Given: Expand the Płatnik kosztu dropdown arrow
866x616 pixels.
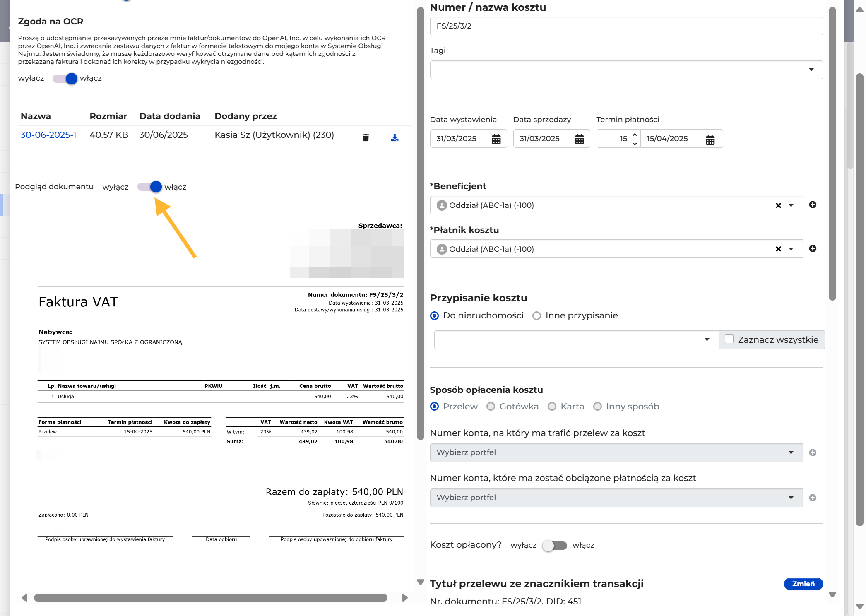Looking at the screenshot, I should [x=791, y=249].
